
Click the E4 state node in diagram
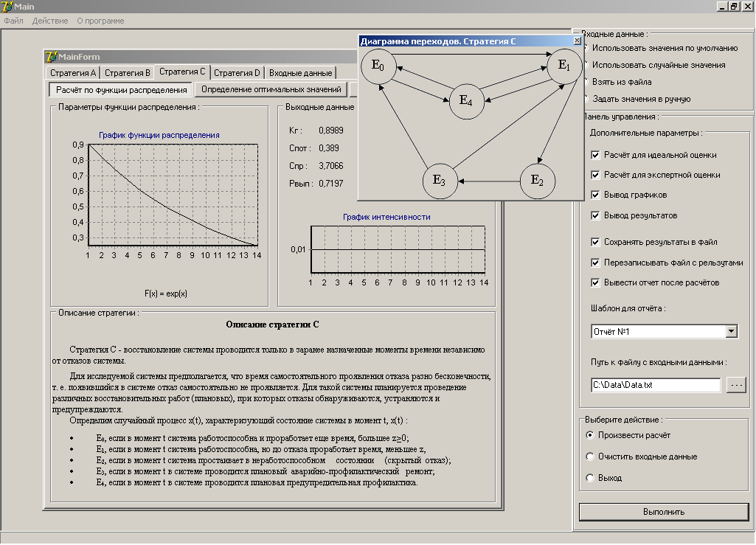pyautogui.click(x=466, y=100)
